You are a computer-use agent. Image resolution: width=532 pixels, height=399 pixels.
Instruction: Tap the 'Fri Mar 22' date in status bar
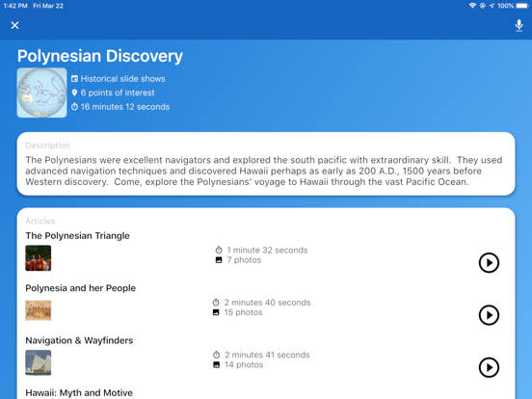click(48, 6)
